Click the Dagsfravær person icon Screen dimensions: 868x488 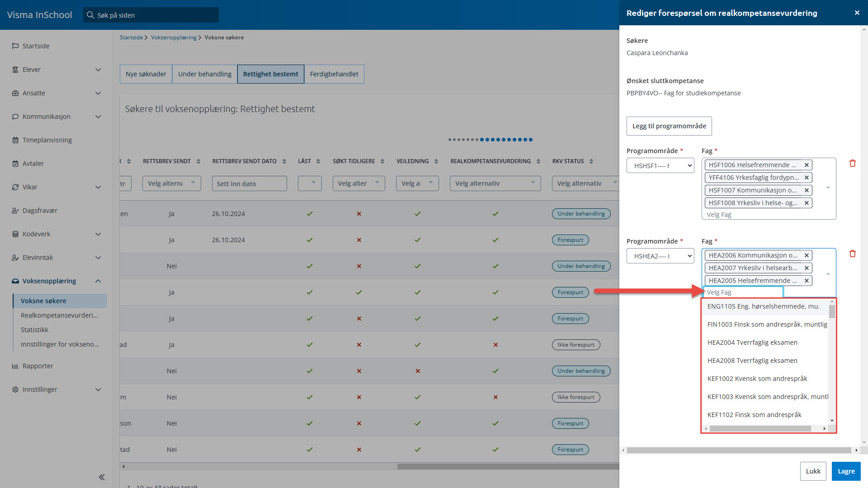15,211
